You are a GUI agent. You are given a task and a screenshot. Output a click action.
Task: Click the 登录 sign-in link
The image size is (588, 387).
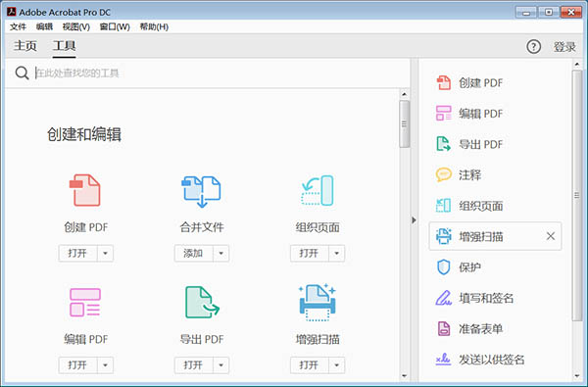point(564,47)
